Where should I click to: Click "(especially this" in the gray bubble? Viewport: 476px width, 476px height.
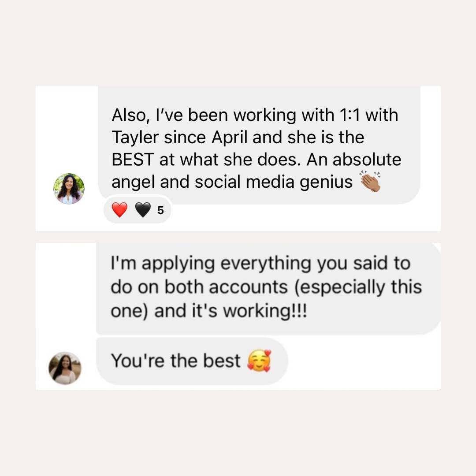click(358, 287)
